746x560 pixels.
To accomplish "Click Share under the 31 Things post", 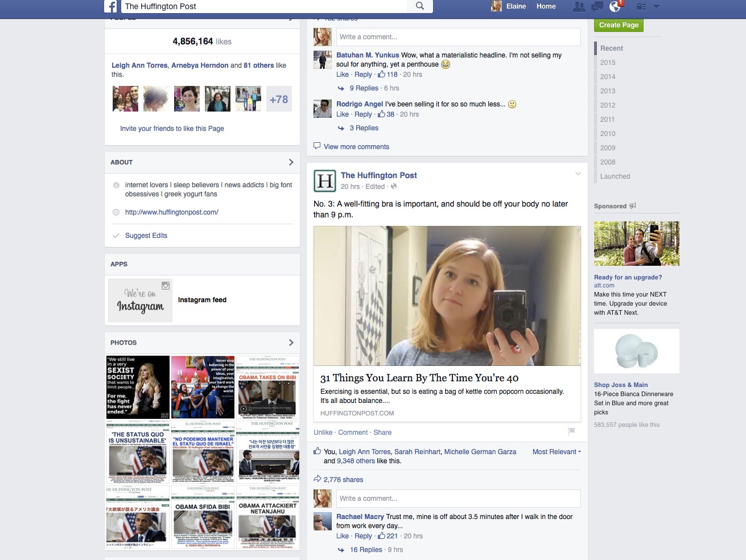I will click(382, 433).
